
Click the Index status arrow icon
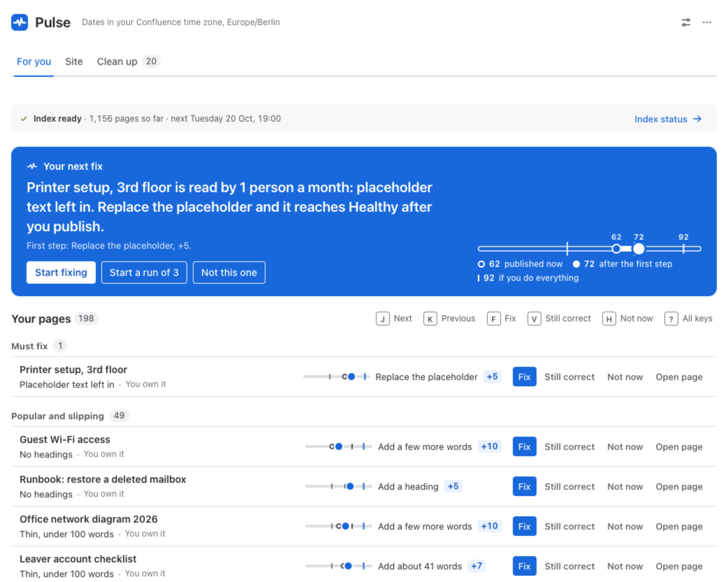pos(698,119)
